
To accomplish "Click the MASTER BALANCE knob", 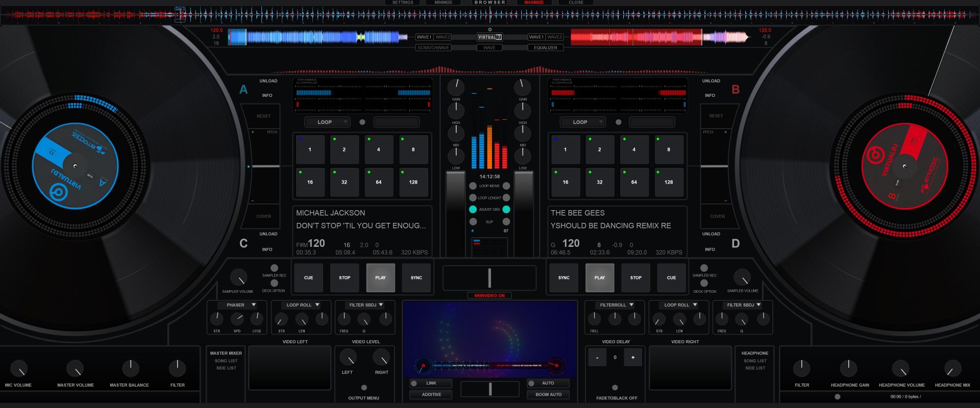I will pos(131,368).
